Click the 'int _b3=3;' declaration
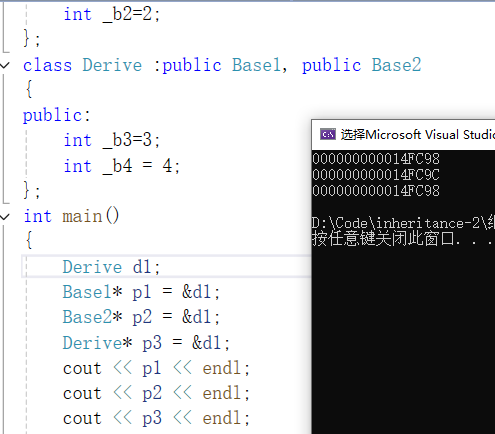Screen dimensions: 495x434 point(112,140)
